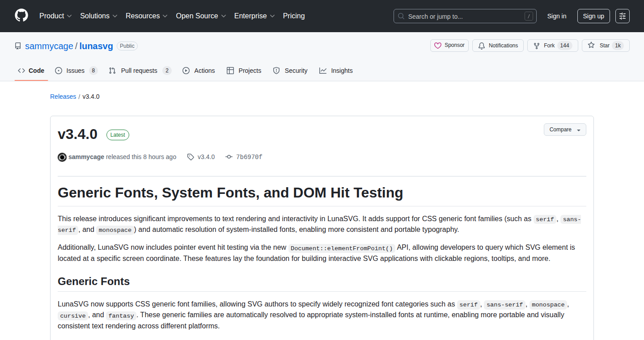Viewport: 644px width, 340px height.
Task: Open the lunasvg repository link
Action: [x=97, y=46]
